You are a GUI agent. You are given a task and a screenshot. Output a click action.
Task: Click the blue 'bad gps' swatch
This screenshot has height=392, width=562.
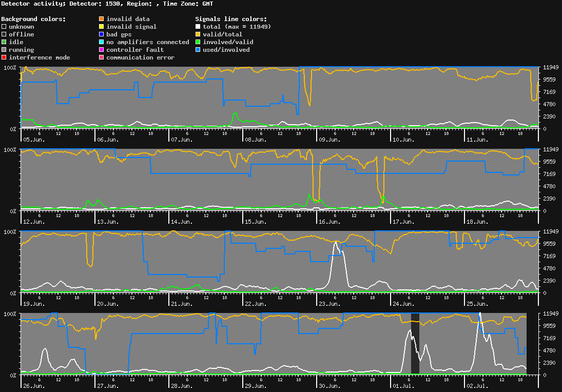[102, 34]
